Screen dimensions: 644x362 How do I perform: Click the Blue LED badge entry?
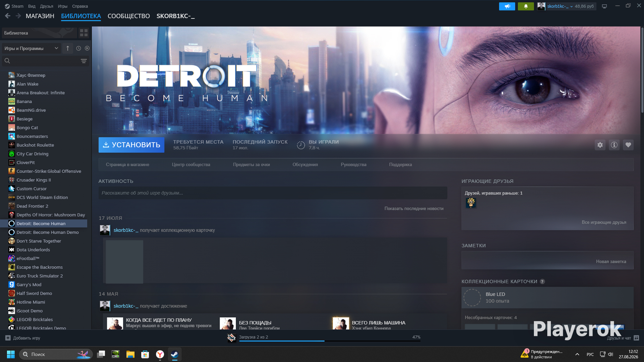(x=547, y=298)
